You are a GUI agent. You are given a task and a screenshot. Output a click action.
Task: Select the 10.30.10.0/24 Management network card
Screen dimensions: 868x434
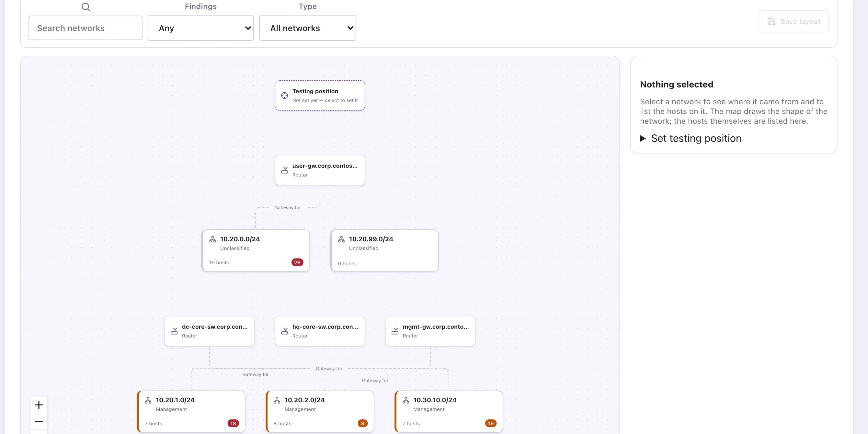(449, 411)
